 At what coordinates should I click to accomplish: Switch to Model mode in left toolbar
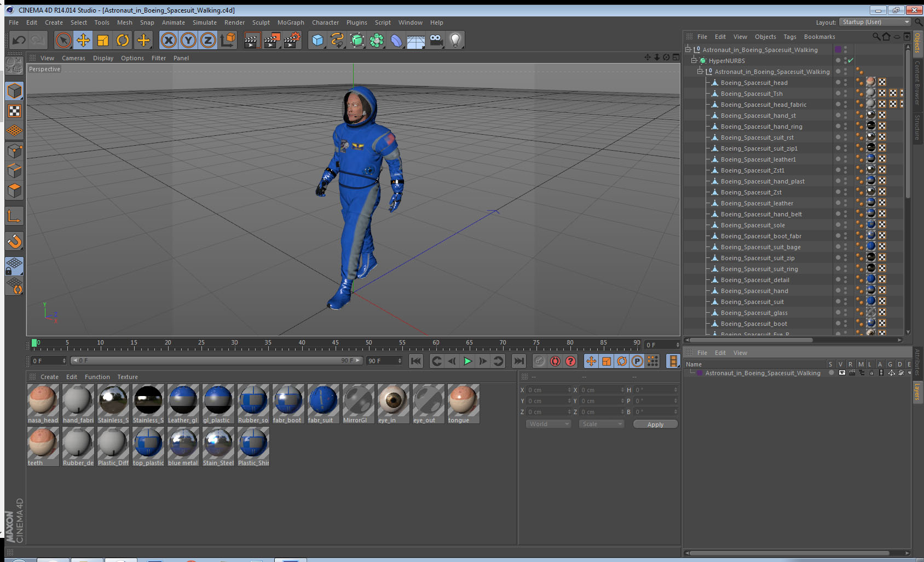pyautogui.click(x=14, y=91)
